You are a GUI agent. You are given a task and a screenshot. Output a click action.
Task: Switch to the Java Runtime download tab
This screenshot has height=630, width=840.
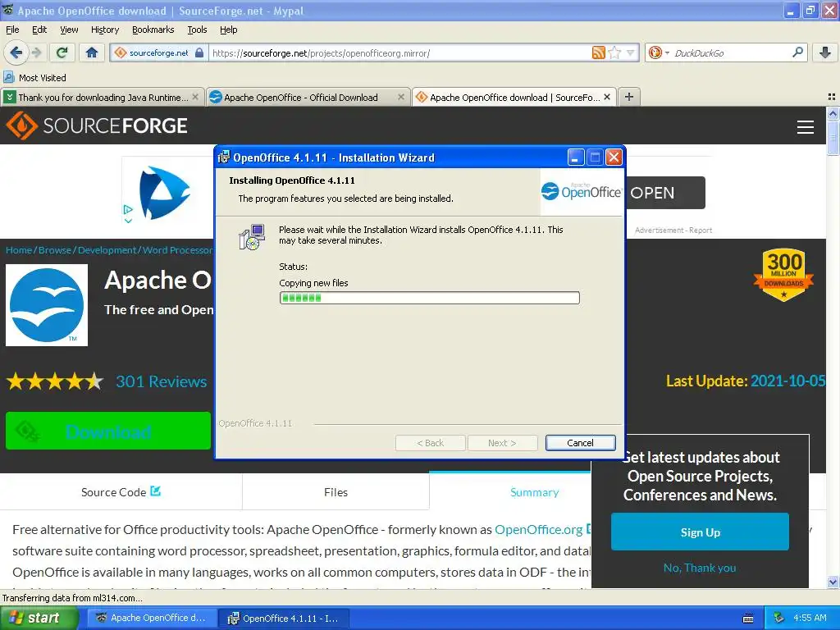[x=103, y=97]
